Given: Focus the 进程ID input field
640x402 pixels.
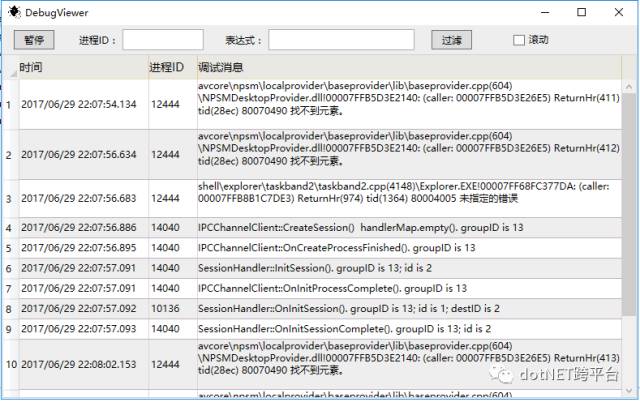Looking at the screenshot, I should coord(163,40).
